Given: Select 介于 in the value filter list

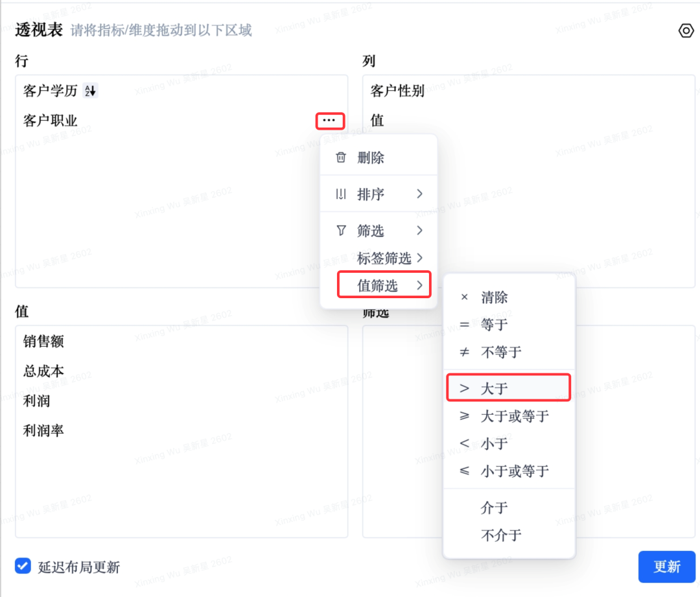Looking at the screenshot, I should (494, 508).
